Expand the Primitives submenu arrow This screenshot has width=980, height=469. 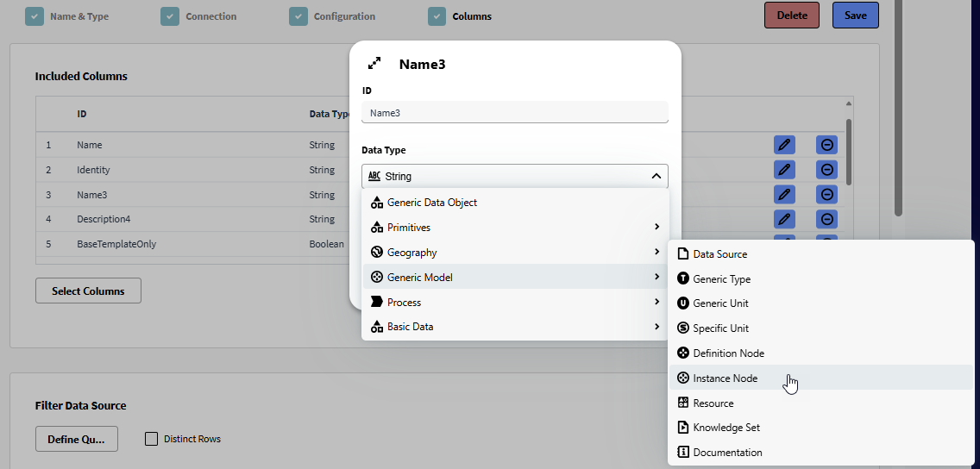(656, 228)
